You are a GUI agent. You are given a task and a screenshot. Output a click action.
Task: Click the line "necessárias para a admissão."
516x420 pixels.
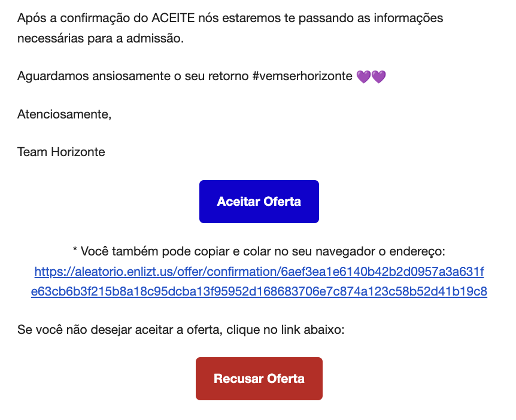pyautogui.click(x=101, y=38)
